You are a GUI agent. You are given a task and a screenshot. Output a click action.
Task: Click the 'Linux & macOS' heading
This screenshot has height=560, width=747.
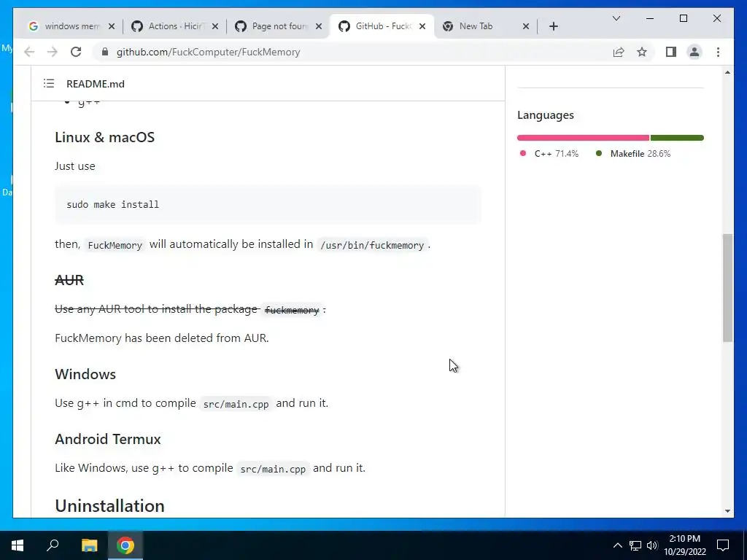tap(105, 137)
